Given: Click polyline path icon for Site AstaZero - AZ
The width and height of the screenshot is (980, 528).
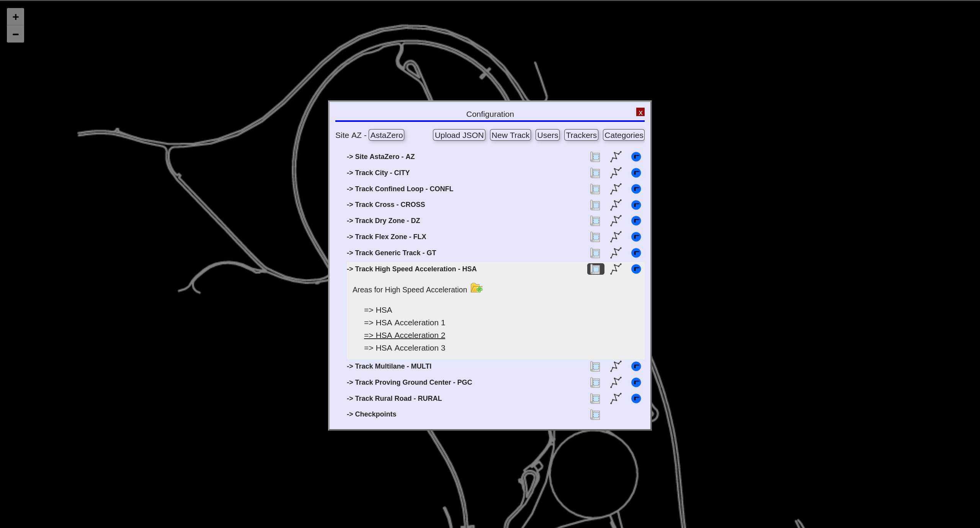Looking at the screenshot, I should 616,157.
